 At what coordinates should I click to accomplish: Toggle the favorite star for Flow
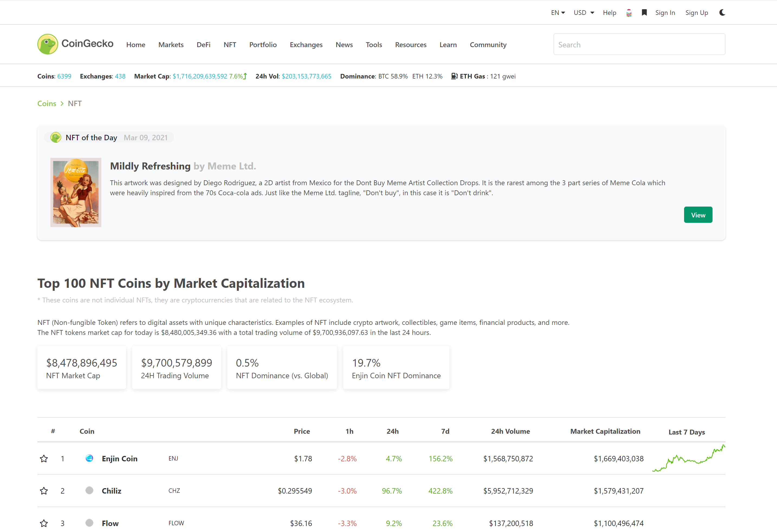click(44, 523)
